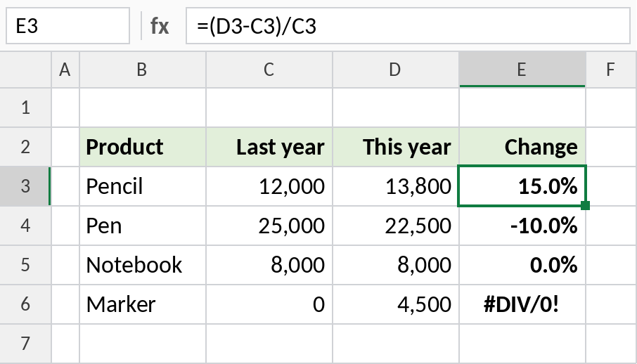The height and width of the screenshot is (364, 637).
Task: Click the 'Last year' header cell
Action: (x=269, y=147)
